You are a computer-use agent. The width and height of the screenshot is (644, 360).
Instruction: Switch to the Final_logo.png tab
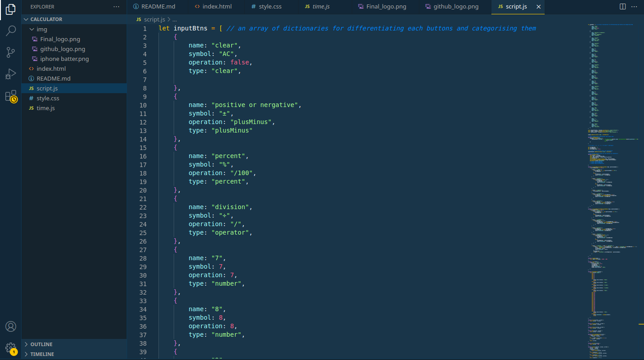[x=382, y=7]
